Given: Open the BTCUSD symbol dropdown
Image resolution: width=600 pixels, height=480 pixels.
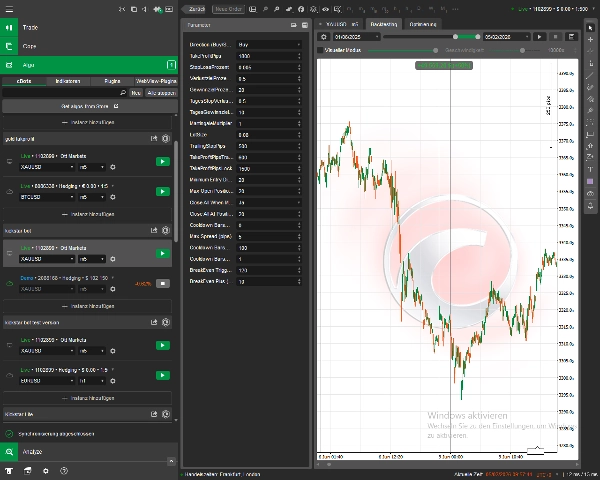Looking at the screenshot, I should click(x=47, y=197).
